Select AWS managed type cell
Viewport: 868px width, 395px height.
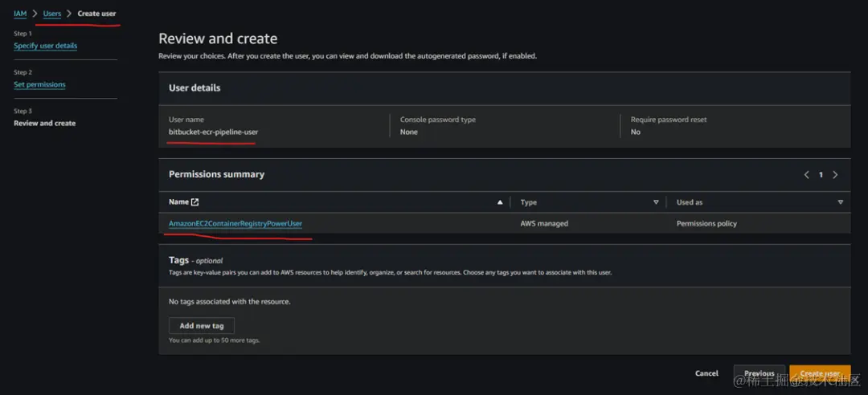pyautogui.click(x=544, y=223)
